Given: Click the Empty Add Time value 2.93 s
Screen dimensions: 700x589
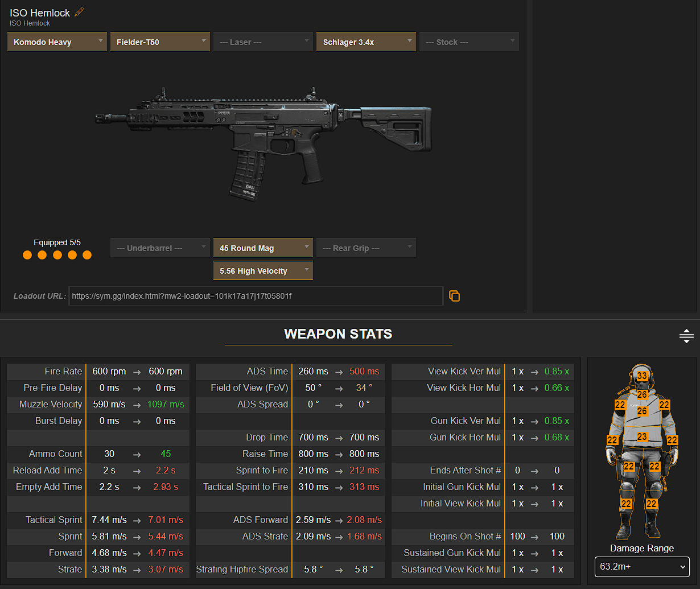Looking at the screenshot, I should coord(166,487).
